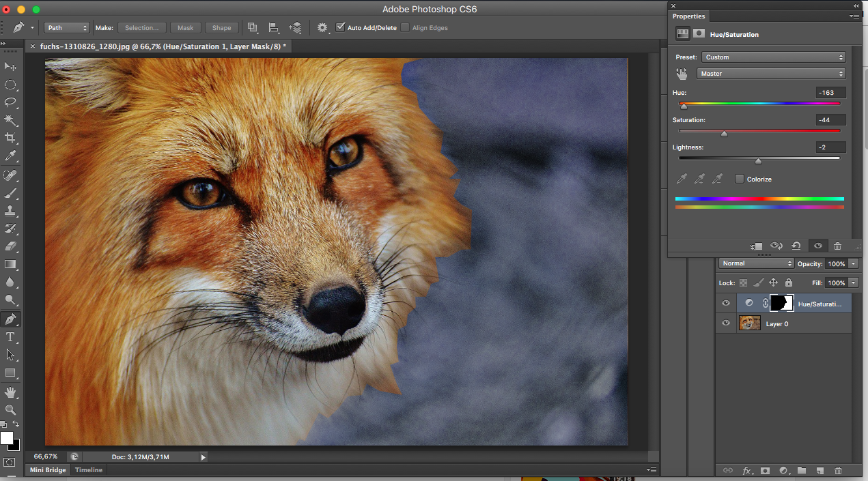Click the Make Shape button
The width and height of the screenshot is (868, 481).
point(222,28)
